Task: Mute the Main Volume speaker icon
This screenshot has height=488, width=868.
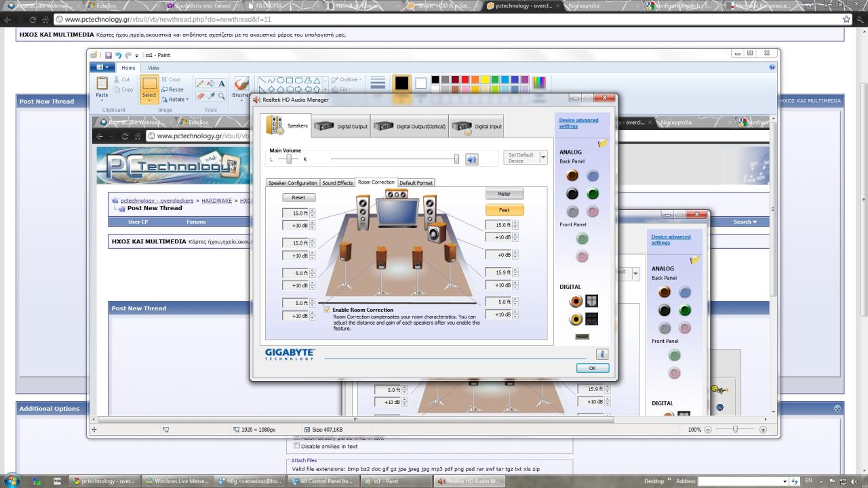Action: [472, 159]
